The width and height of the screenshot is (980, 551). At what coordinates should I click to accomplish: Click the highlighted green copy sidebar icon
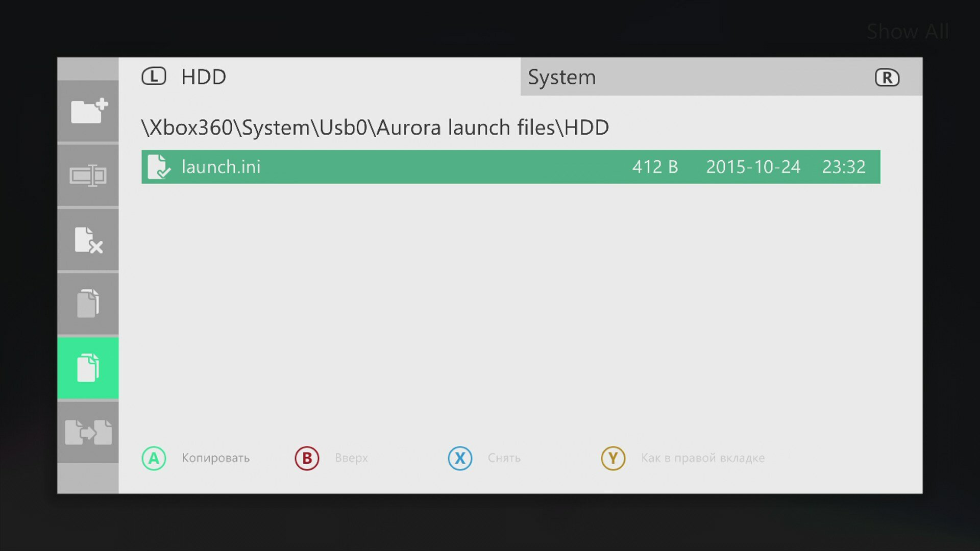coord(88,367)
